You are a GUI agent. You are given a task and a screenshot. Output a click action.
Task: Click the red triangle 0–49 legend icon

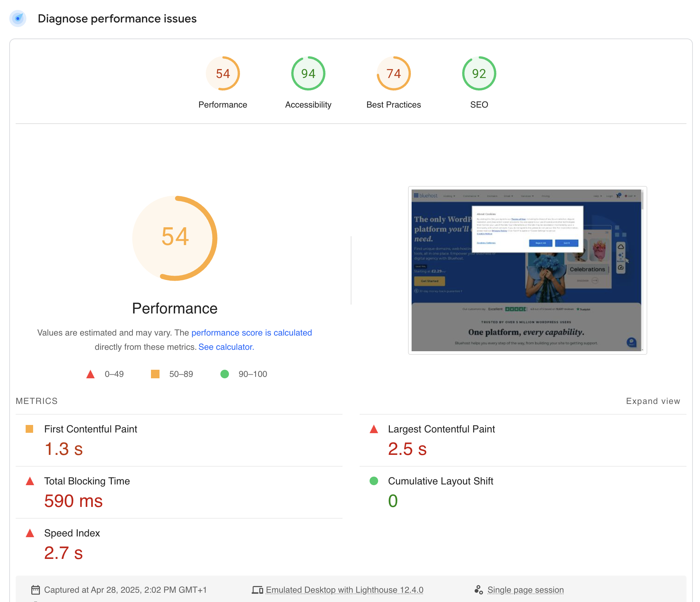pyautogui.click(x=90, y=374)
